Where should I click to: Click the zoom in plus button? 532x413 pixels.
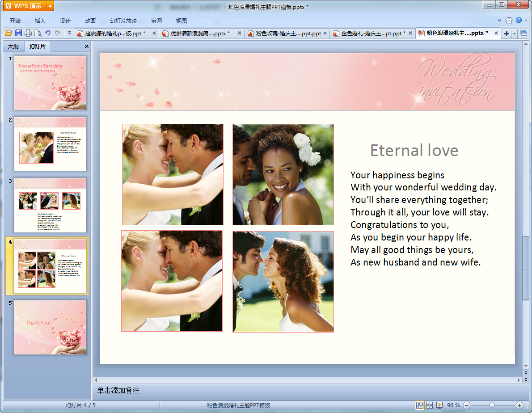coord(519,405)
